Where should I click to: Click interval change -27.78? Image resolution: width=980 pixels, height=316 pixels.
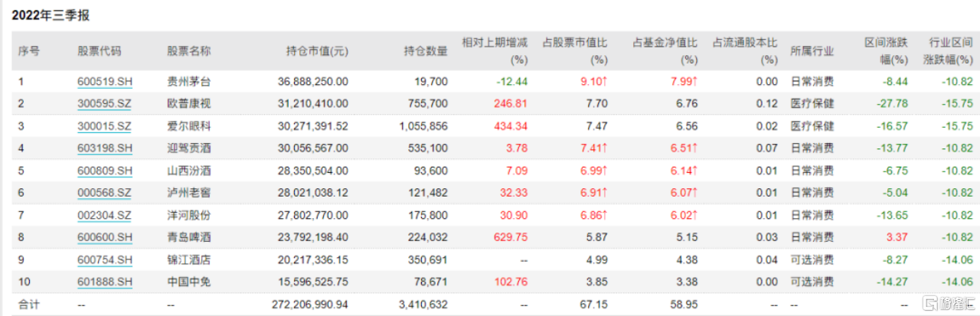(x=893, y=103)
